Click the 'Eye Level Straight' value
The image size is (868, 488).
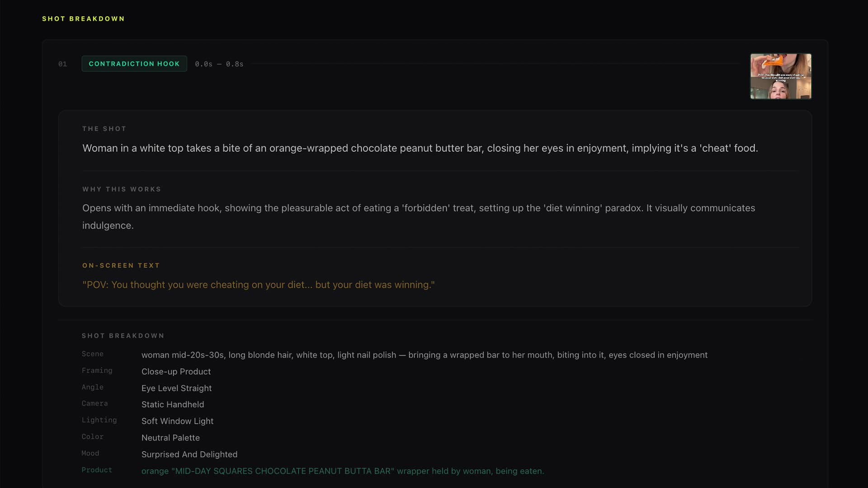click(177, 388)
